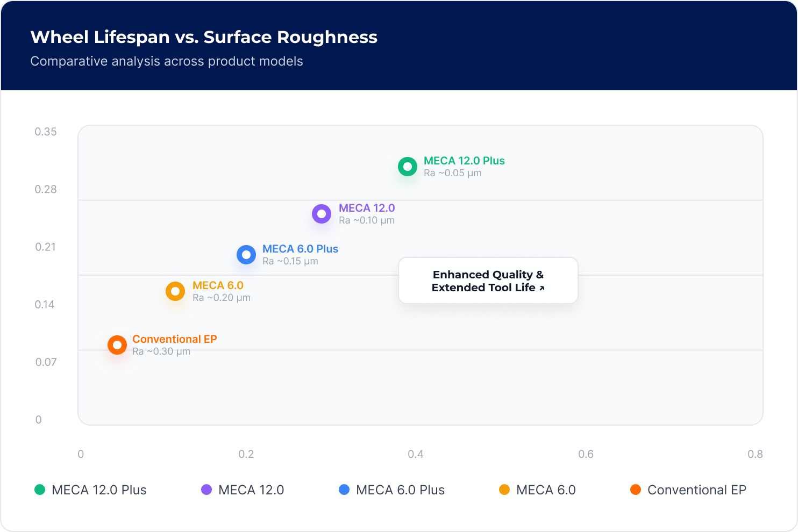Click the 0.8 x-axis tick label
The image size is (798, 532).
756,454
